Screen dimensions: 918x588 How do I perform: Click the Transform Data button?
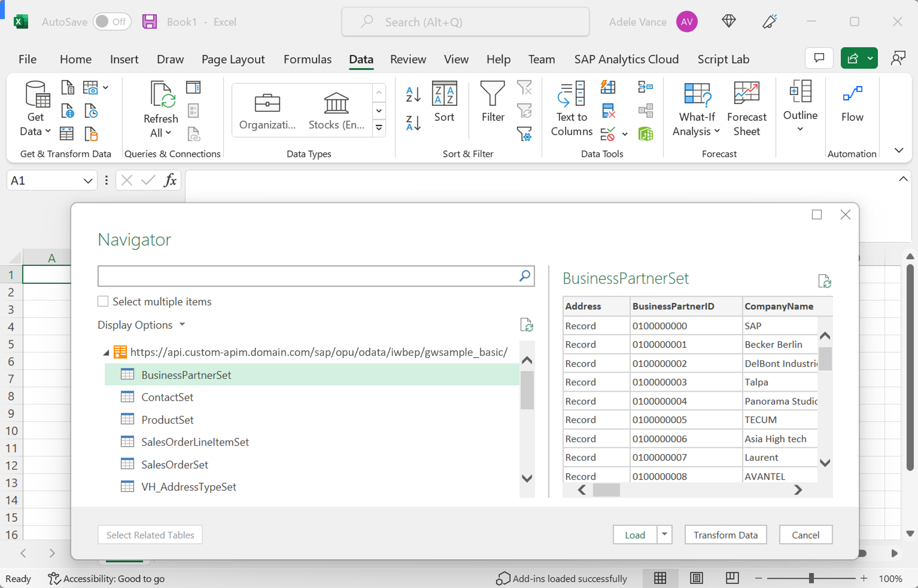pyautogui.click(x=725, y=534)
